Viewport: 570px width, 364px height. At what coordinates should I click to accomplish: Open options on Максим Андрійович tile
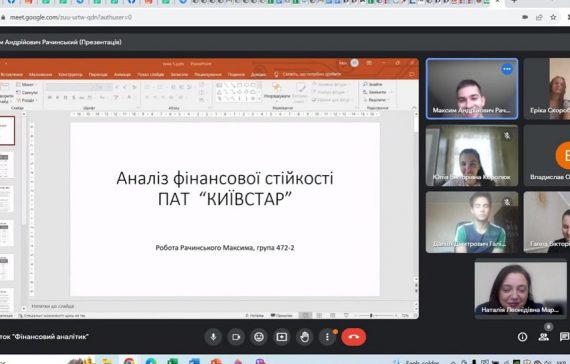point(507,69)
